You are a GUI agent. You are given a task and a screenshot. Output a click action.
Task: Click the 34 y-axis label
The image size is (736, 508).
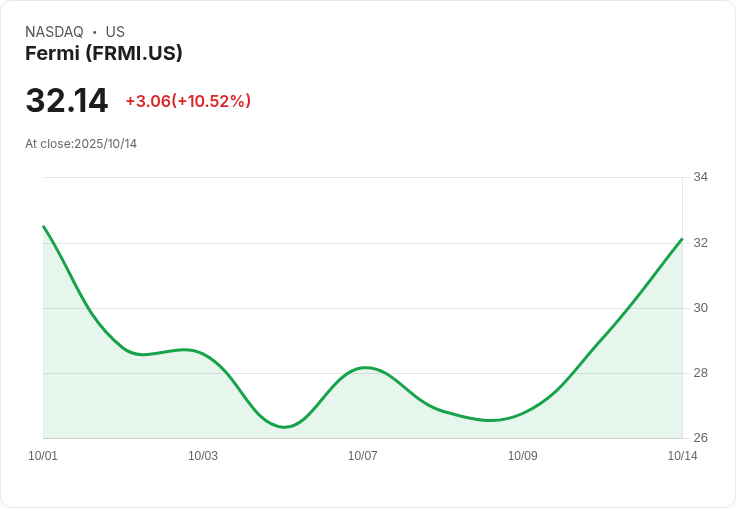coord(700,177)
